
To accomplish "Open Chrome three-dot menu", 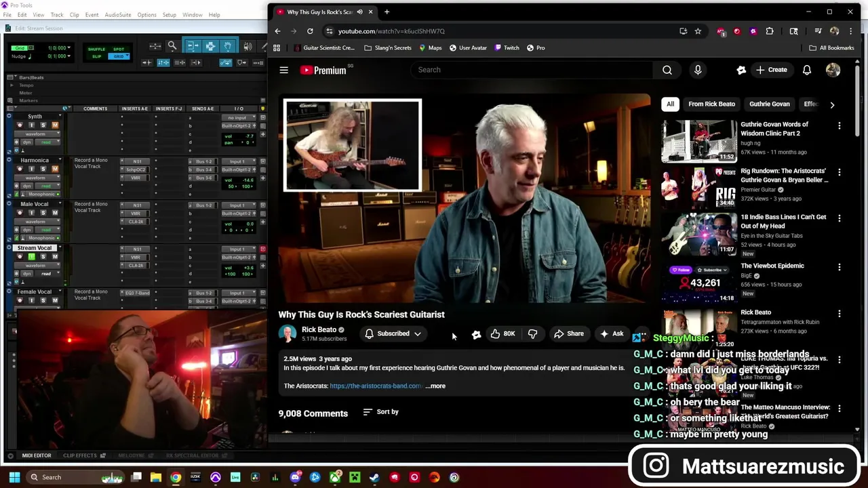I will (x=850, y=31).
